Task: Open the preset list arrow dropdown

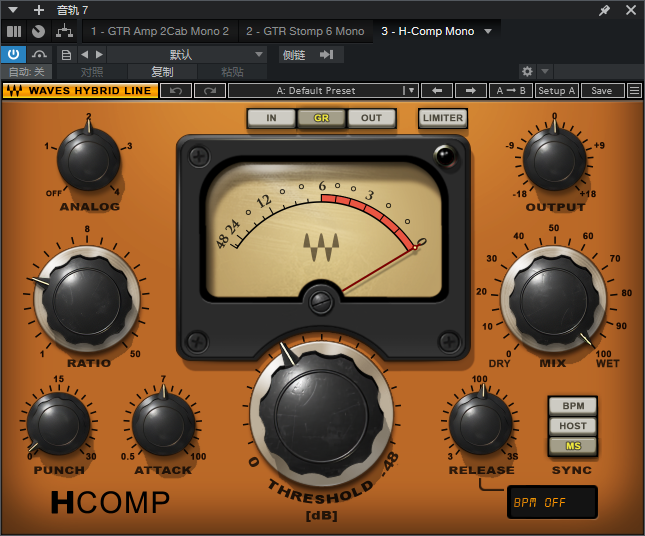Action: (410, 90)
